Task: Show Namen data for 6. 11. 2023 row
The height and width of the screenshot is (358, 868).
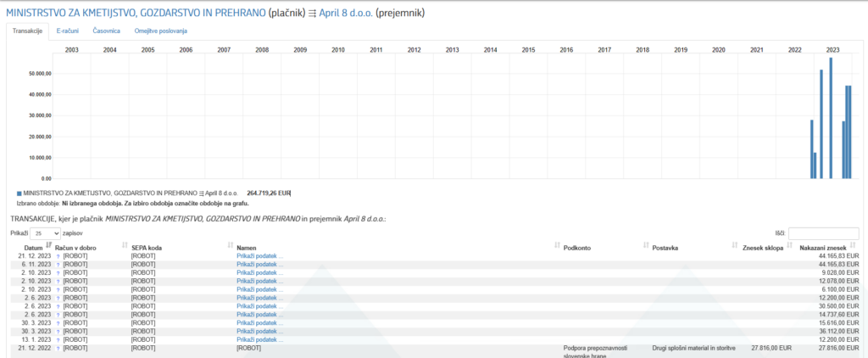Action: 260,265
